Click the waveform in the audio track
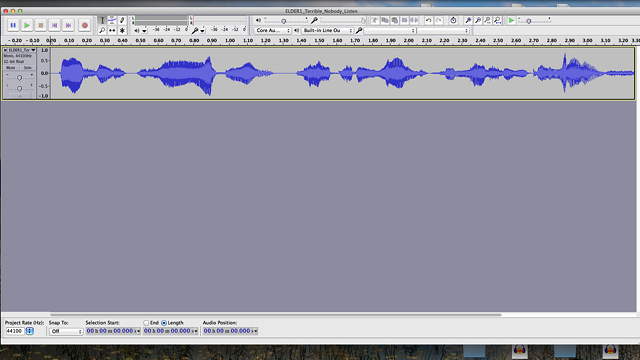The height and width of the screenshot is (360, 640). tap(342, 73)
